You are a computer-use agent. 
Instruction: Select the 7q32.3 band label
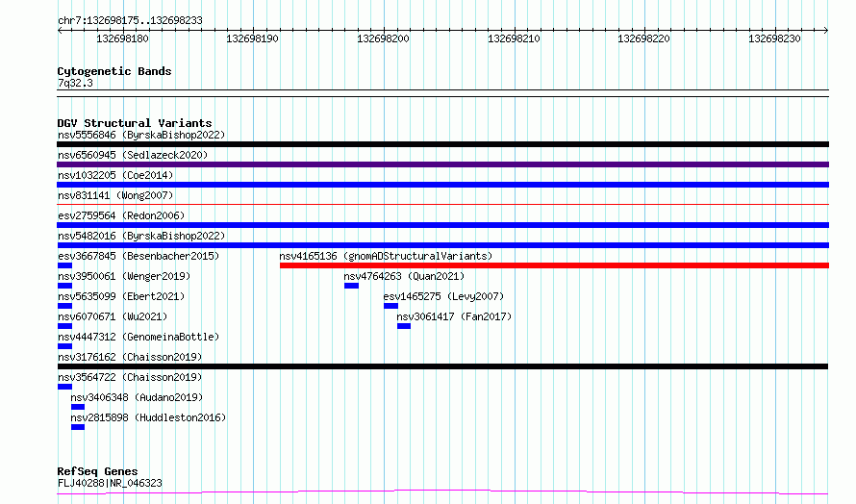pyautogui.click(x=75, y=83)
